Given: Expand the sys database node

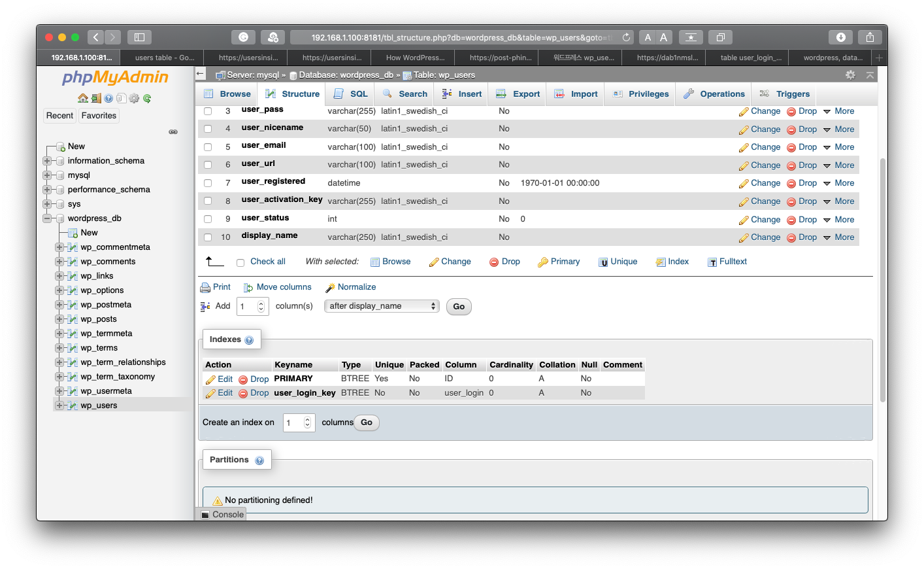Looking at the screenshot, I should [47, 204].
